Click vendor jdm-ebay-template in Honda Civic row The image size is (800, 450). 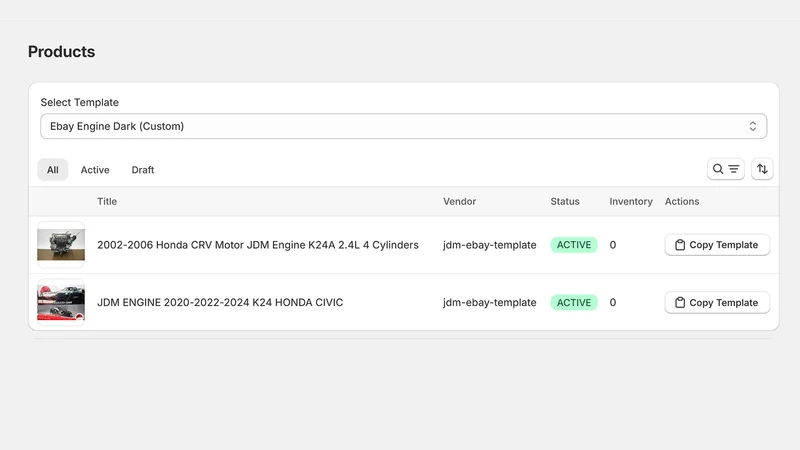489,303
